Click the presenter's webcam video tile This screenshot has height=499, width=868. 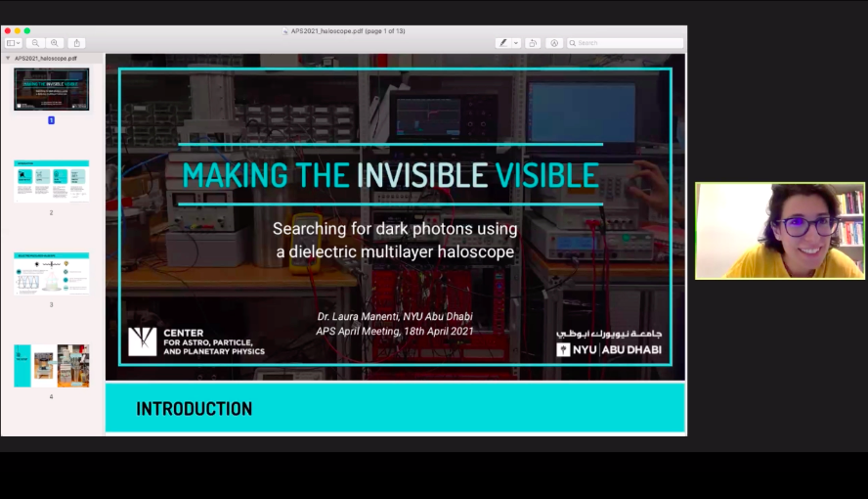[x=779, y=230]
